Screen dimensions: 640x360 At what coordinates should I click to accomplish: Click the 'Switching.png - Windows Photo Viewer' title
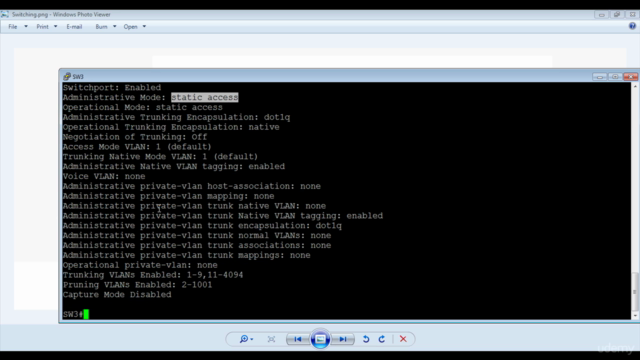61,14
